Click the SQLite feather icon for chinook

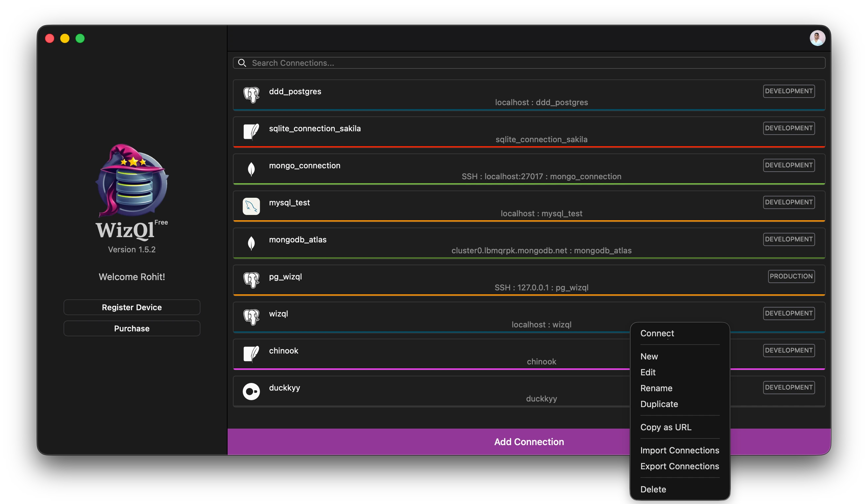251,354
